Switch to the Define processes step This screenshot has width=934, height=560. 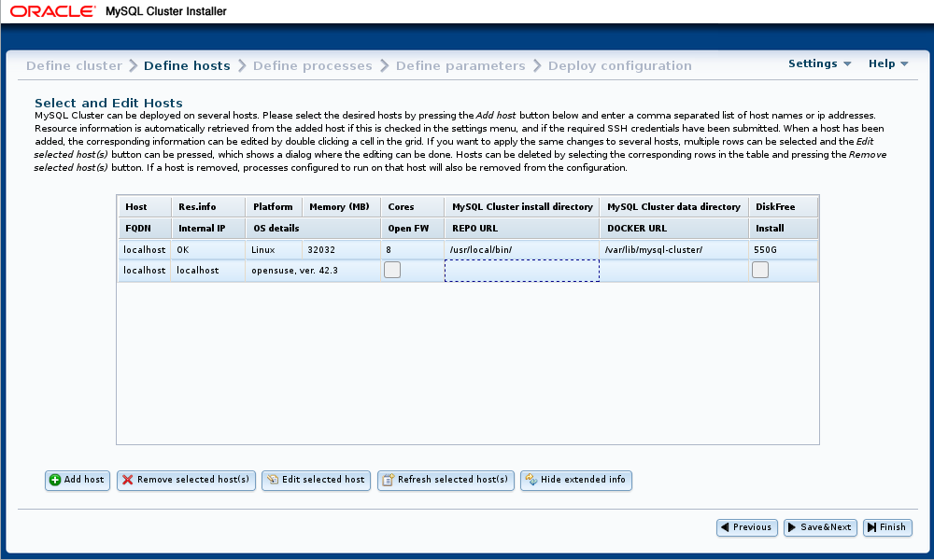312,66
